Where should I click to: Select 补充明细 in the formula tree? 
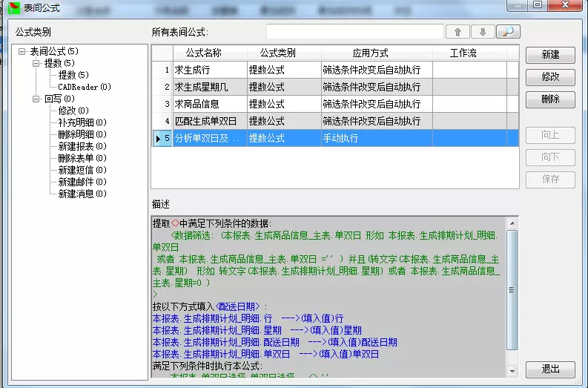(x=81, y=122)
